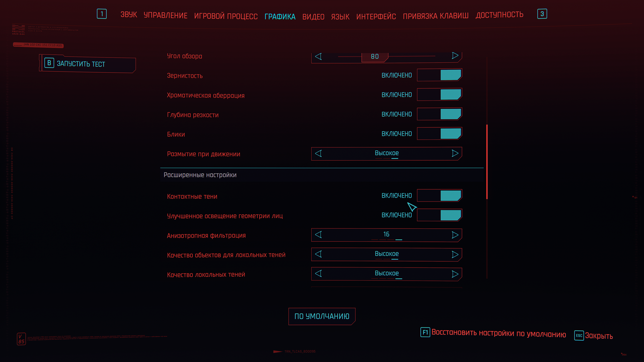Screen dimensions: 644x362
Task: Click right arrow of Угол обзора slider
Action: pyautogui.click(x=455, y=55)
